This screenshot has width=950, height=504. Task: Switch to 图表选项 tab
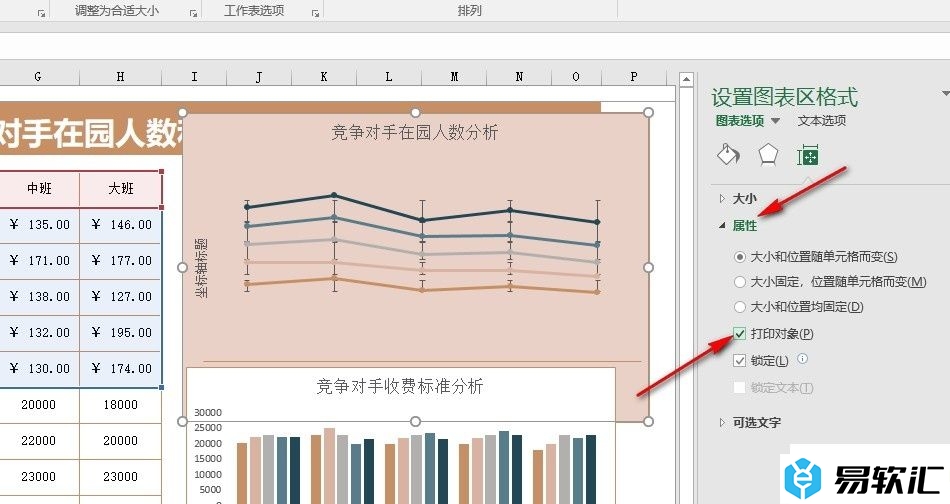pos(740,121)
